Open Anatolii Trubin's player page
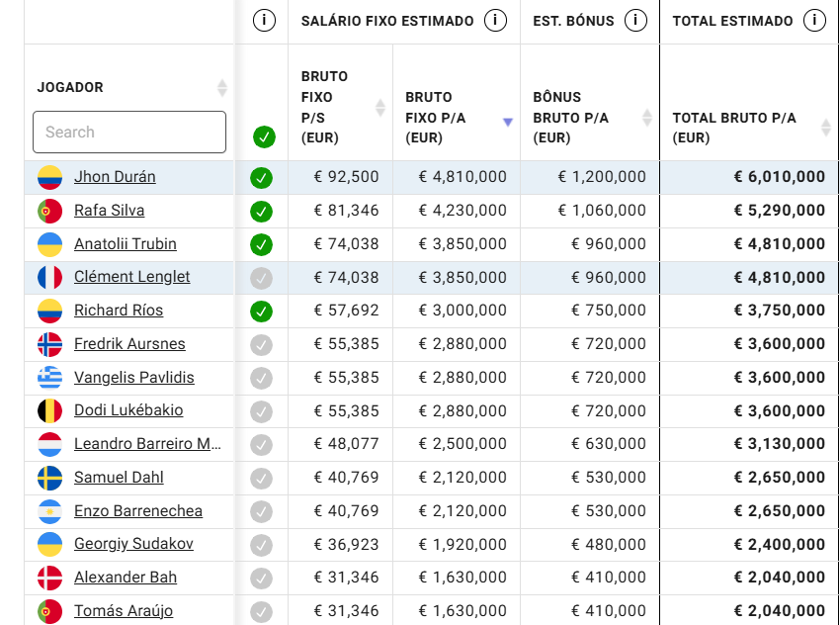 tap(125, 244)
